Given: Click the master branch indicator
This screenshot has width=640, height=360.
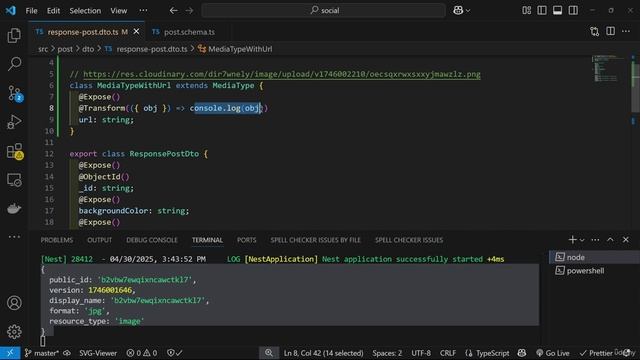Looking at the screenshot, I should (x=42, y=353).
